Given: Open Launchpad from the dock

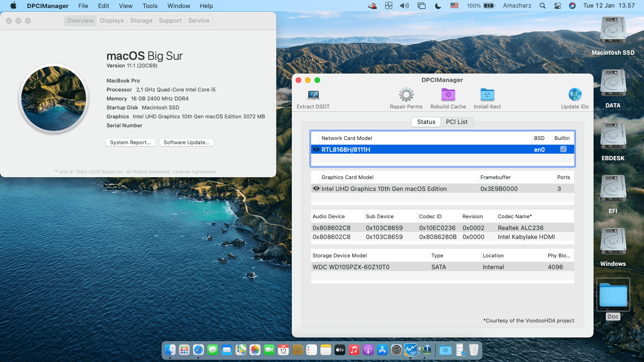Looking at the screenshot, I should coord(184,350).
